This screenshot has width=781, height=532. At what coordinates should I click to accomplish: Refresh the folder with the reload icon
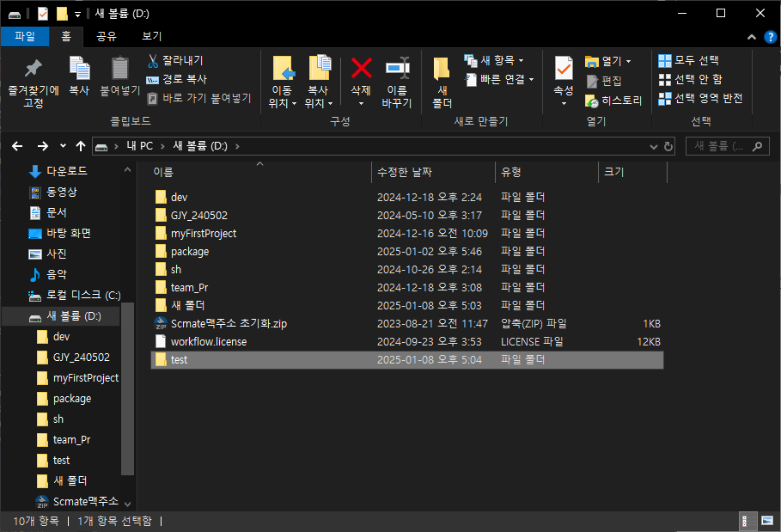[668, 146]
